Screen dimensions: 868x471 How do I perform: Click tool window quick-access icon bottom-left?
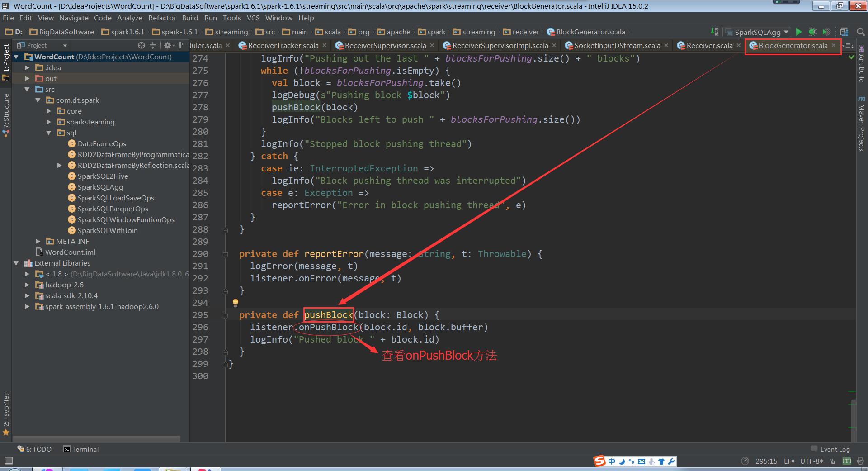point(8,461)
